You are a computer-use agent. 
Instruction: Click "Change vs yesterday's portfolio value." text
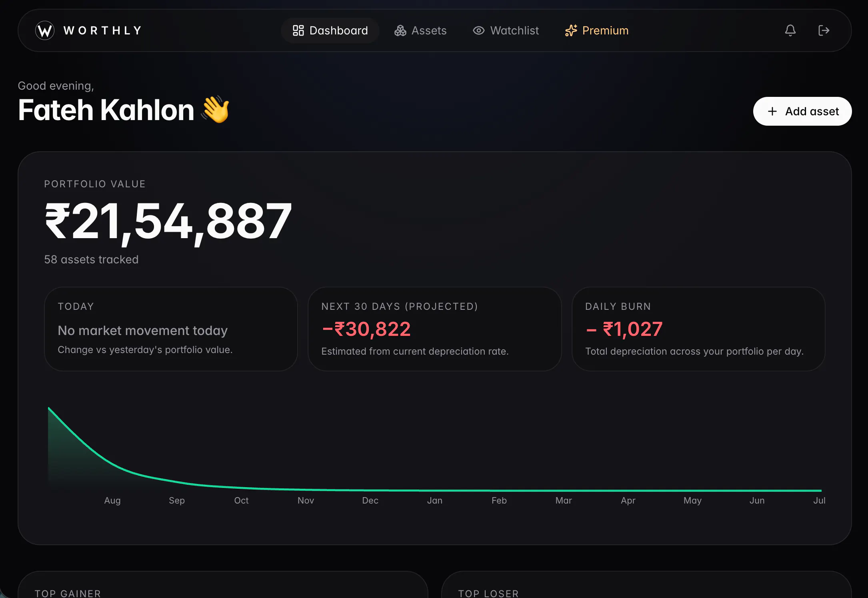point(145,349)
